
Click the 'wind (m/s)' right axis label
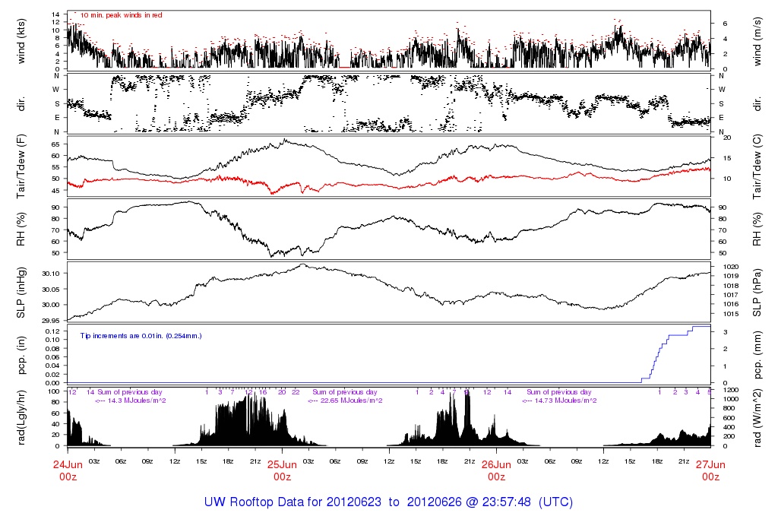(757, 41)
